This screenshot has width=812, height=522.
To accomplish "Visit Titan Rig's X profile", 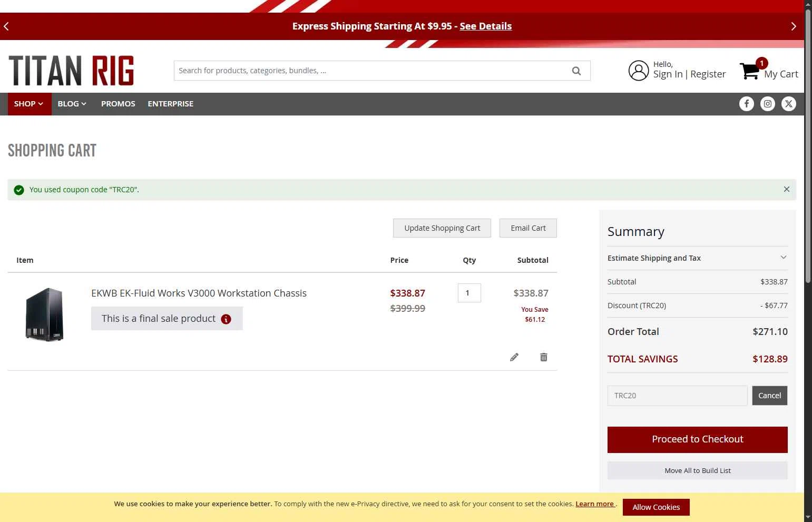I will (789, 104).
